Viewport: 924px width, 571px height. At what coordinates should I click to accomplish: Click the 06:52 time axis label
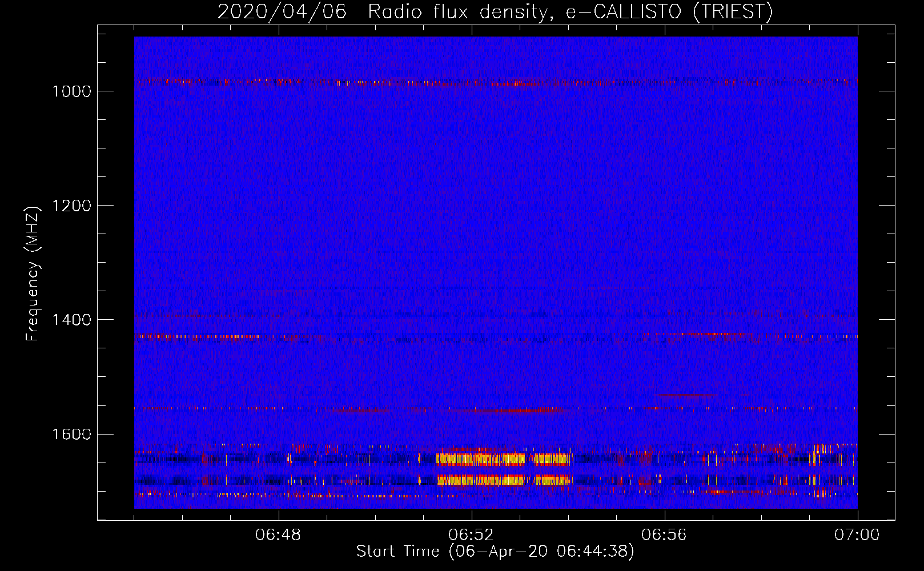coord(471,535)
